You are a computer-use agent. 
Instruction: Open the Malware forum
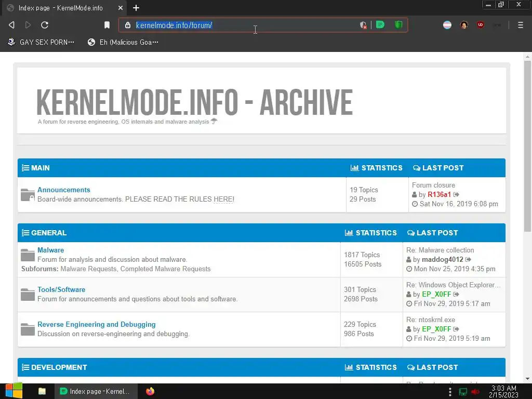50,250
